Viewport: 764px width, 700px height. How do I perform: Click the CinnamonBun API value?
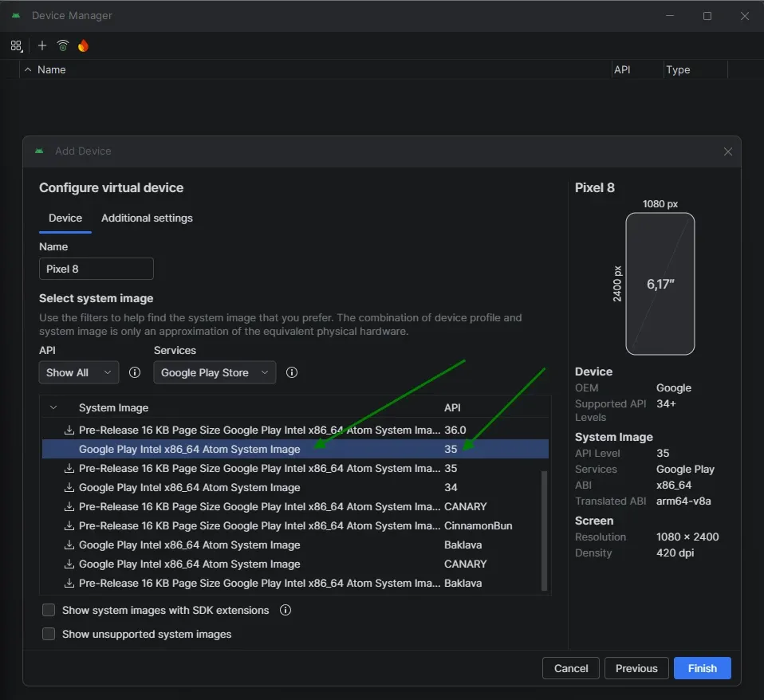[x=478, y=525]
